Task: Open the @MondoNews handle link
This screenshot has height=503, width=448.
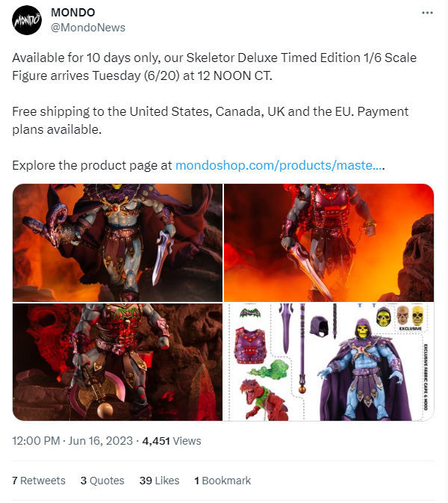Action: pyautogui.click(x=88, y=28)
